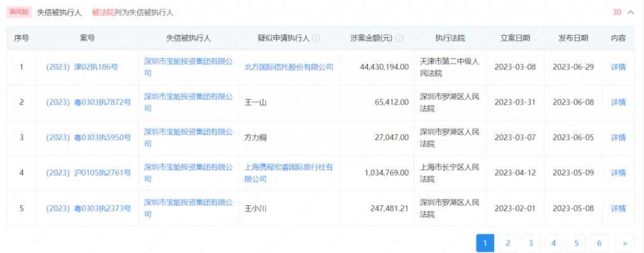Viewport: 644px width, 253px height.
Task: Open 深圳市宝能投资集团有限公司 in row 5
Action: click(x=188, y=208)
